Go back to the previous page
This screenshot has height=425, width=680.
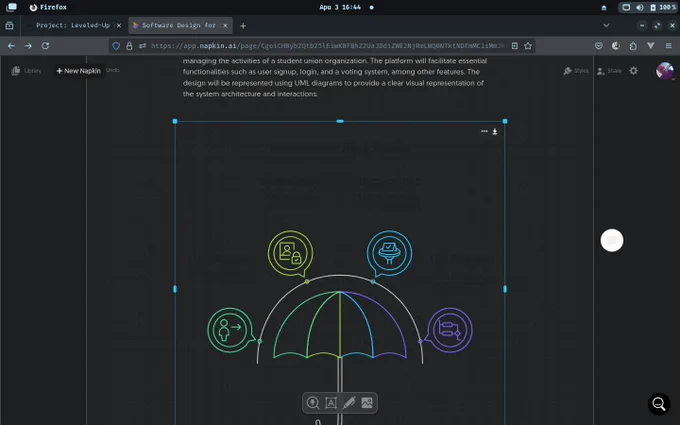click(11, 46)
